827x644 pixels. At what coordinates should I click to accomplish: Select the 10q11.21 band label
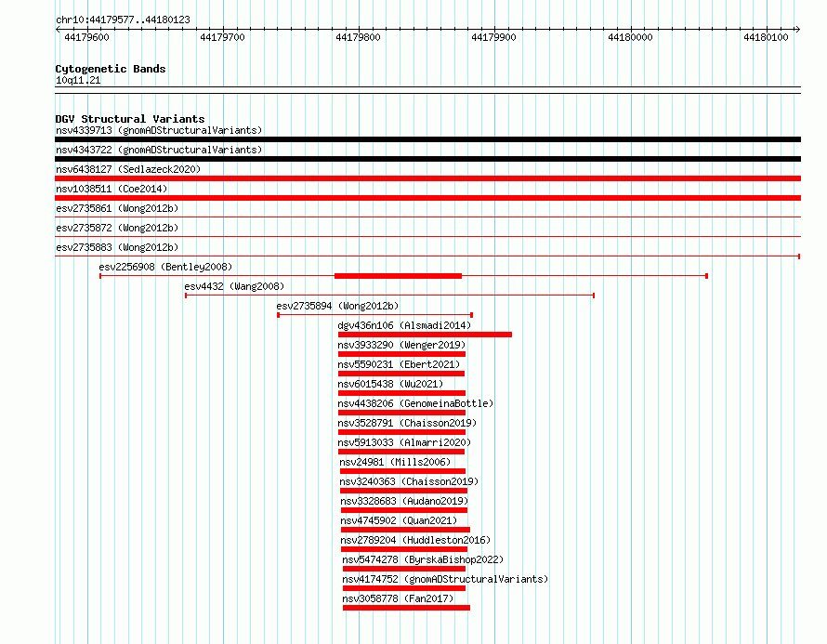tap(78, 80)
